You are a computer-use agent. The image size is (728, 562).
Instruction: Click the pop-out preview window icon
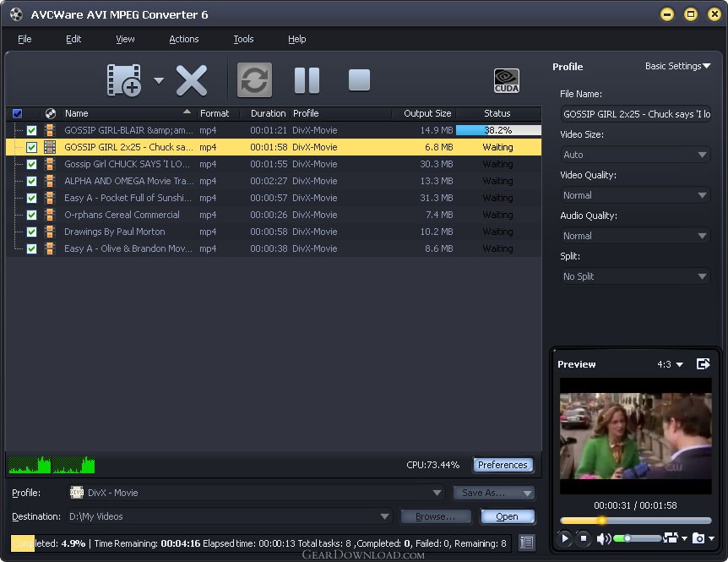tap(704, 363)
